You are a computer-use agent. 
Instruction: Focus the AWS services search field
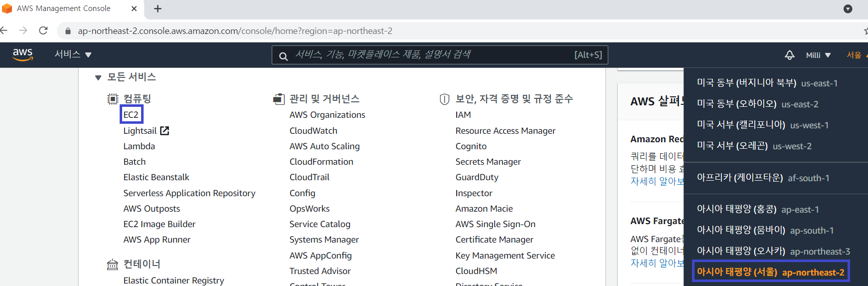(x=440, y=55)
